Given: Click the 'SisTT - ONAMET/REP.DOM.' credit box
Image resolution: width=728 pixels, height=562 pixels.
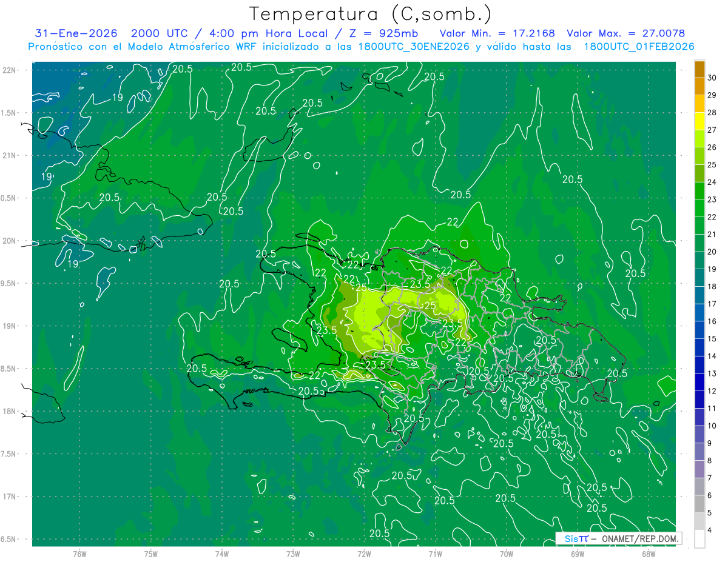Looking at the screenshot, I should click(618, 538).
